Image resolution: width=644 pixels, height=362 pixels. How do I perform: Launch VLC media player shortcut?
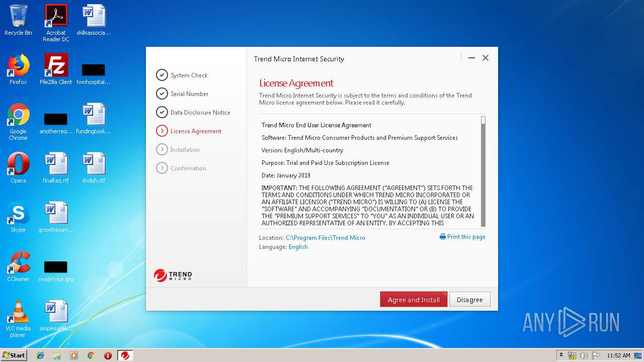tap(18, 319)
